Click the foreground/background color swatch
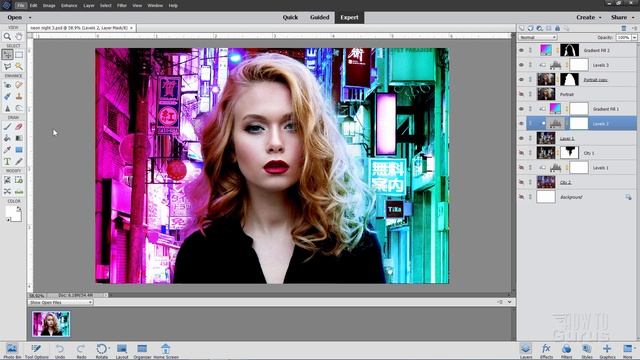 [x=13, y=214]
